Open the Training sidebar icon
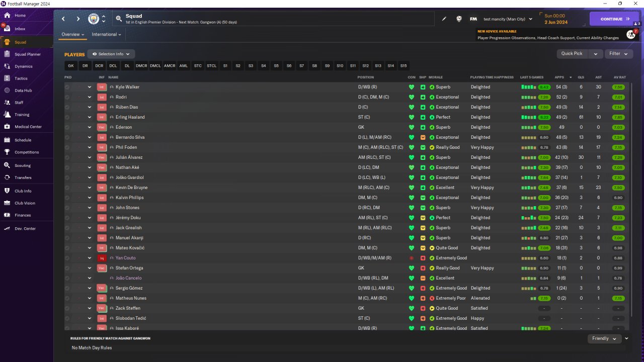Screen dimensions: 644x362 point(7,114)
